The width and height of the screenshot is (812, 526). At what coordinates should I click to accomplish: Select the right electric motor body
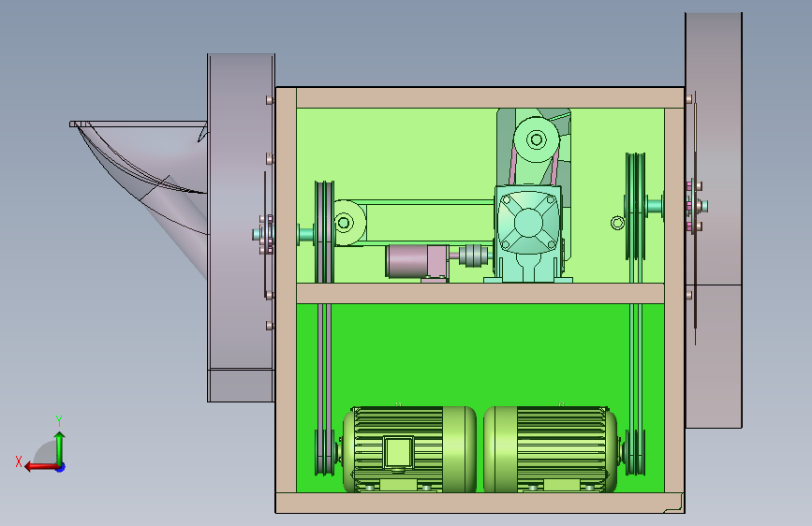(551, 449)
